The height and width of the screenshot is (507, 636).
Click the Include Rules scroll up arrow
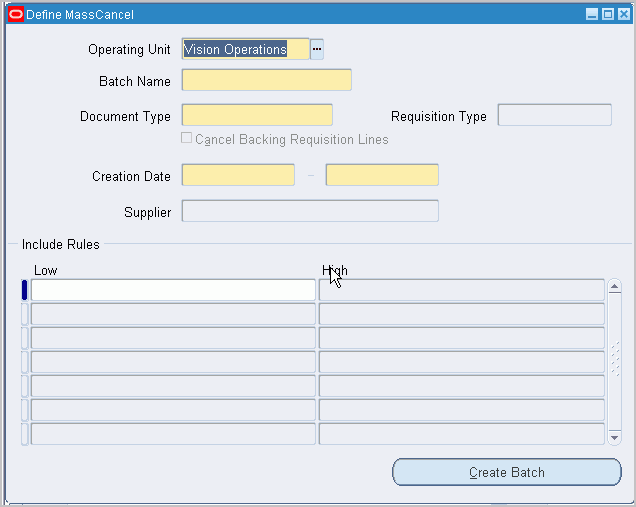615,287
